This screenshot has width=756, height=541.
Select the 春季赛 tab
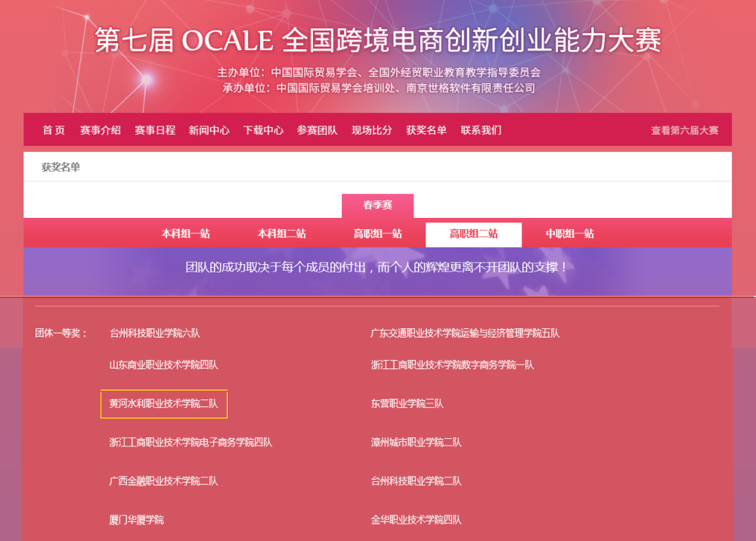377,206
